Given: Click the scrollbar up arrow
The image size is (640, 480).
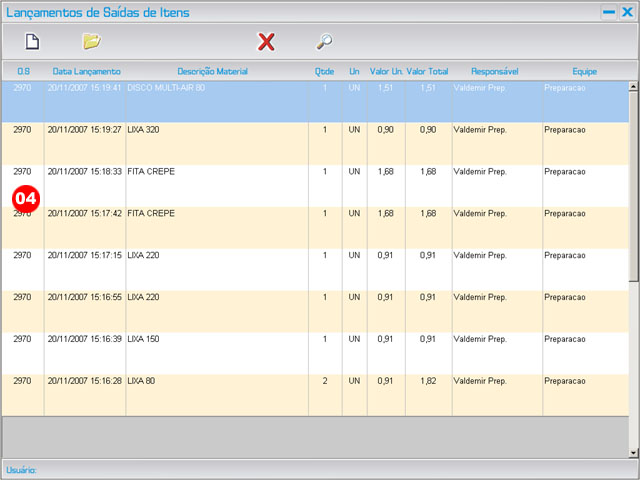Looking at the screenshot, I should click(x=633, y=87).
